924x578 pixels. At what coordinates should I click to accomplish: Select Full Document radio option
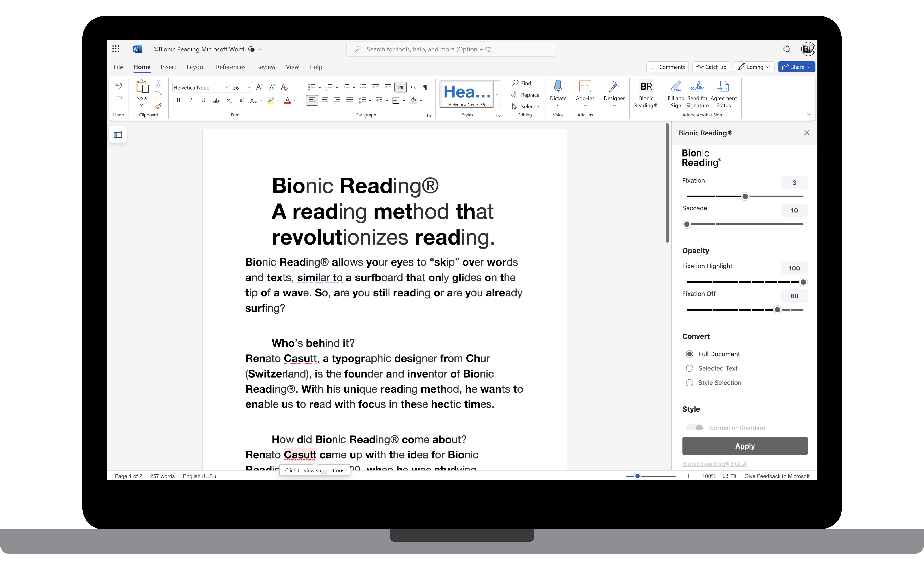coord(689,354)
